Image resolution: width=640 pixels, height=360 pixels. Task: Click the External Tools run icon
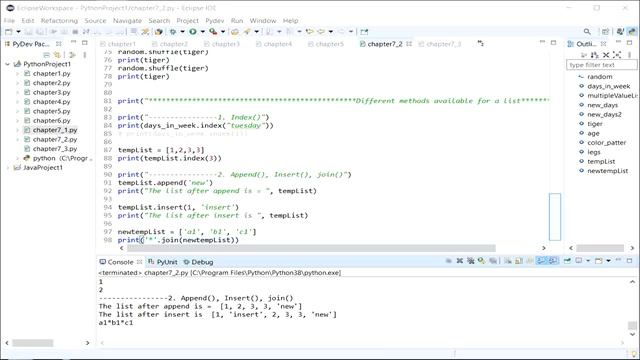point(213,31)
